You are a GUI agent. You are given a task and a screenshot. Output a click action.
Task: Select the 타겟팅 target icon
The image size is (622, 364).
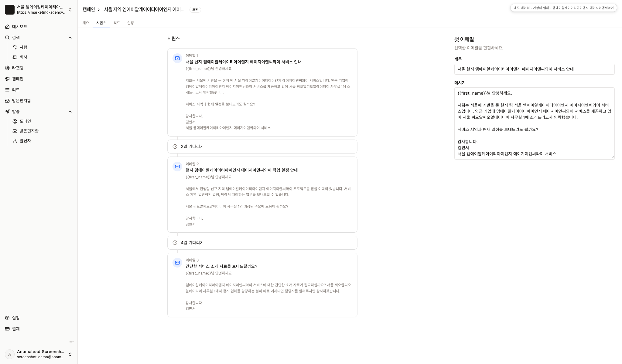point(7,68)
